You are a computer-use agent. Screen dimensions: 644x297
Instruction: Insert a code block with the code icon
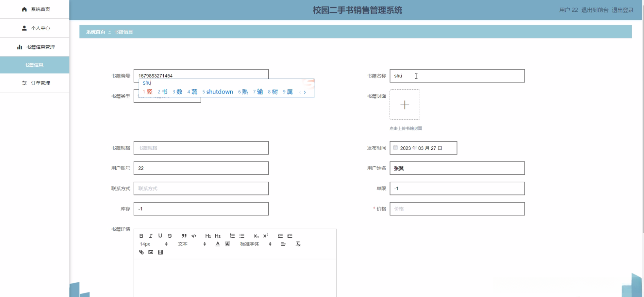[194, 236]
